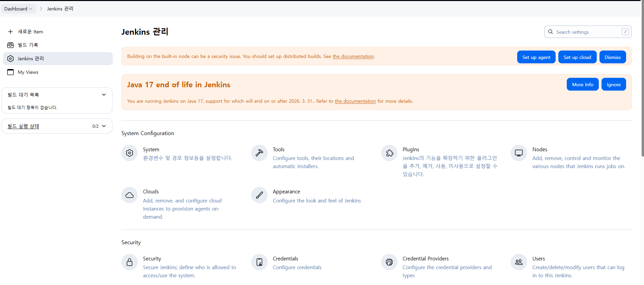The width and height of the screenshot is (644, 285).
Task: Click the Users people icon
Action: click(x=519, y=262)
